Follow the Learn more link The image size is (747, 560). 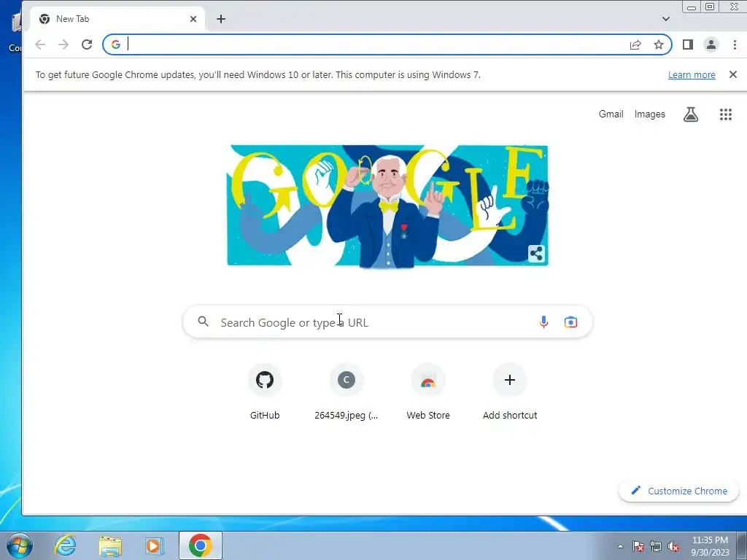point(692,75)
